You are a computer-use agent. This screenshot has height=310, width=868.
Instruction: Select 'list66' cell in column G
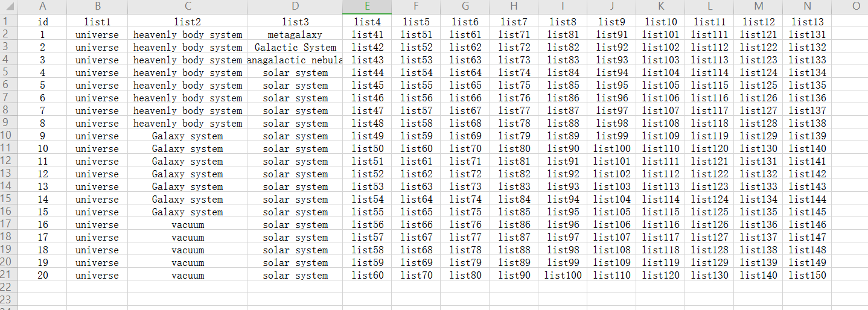[465, 98]
